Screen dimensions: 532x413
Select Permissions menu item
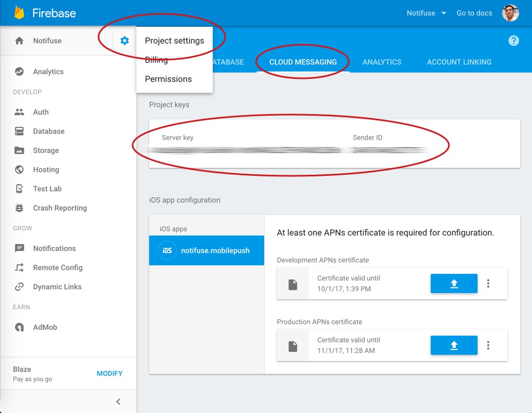[x=174, y=79]
